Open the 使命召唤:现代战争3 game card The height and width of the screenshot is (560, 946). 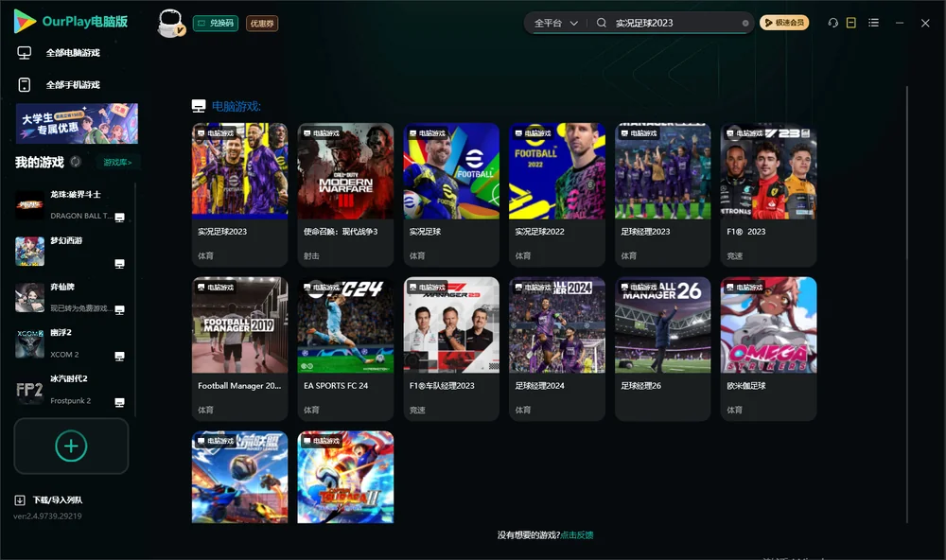(345, 194)
